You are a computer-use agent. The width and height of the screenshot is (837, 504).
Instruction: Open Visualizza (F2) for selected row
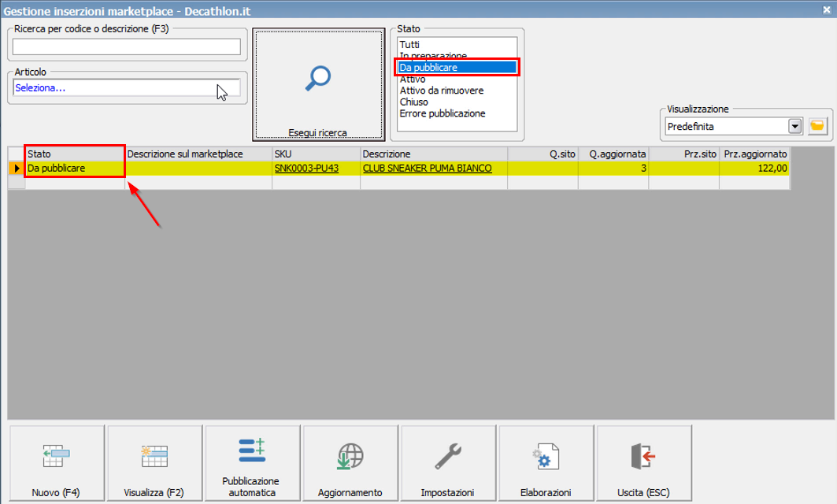(154, 463)
